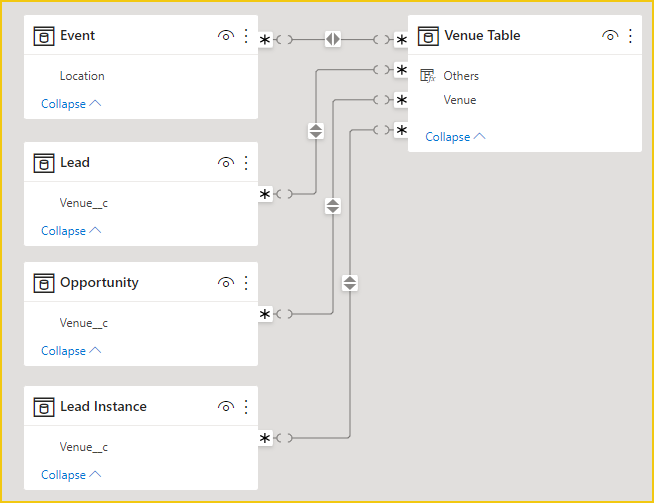Viewport: 654px width, 503px height.
Task: Click the Lead Instance table title
Action: pos(103,406)
